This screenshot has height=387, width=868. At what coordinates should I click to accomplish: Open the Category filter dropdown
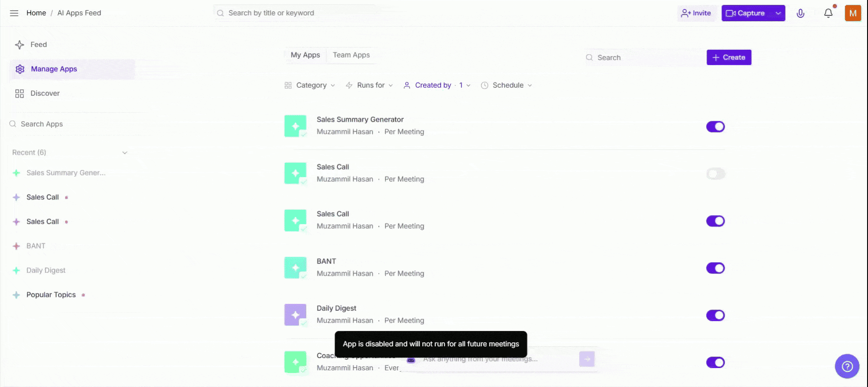[x=310, y=85]
